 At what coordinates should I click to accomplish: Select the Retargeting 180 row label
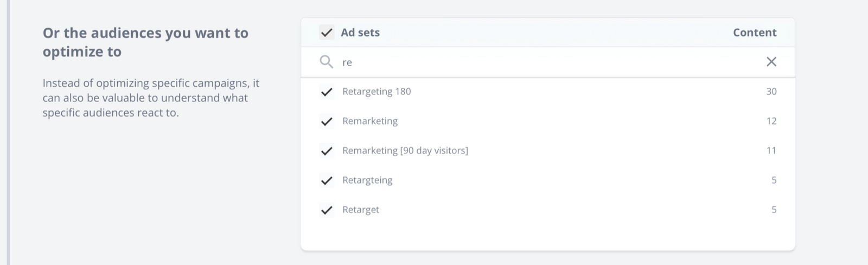pyautogui.click(x=376, y=92)
